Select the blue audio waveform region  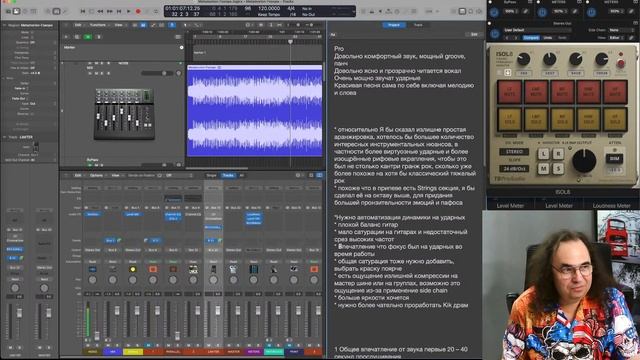[255, 111]
